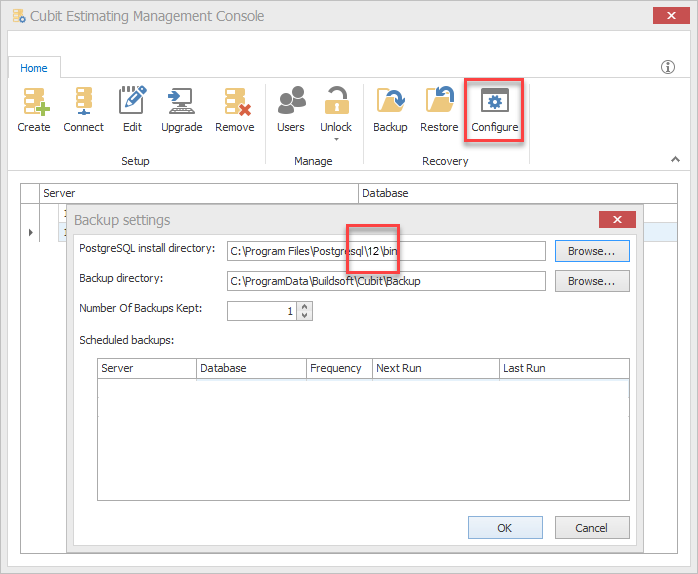This screenshot has height=574, width=698.
Task: Click the Last Run column header
Action: tap(564, 368)
